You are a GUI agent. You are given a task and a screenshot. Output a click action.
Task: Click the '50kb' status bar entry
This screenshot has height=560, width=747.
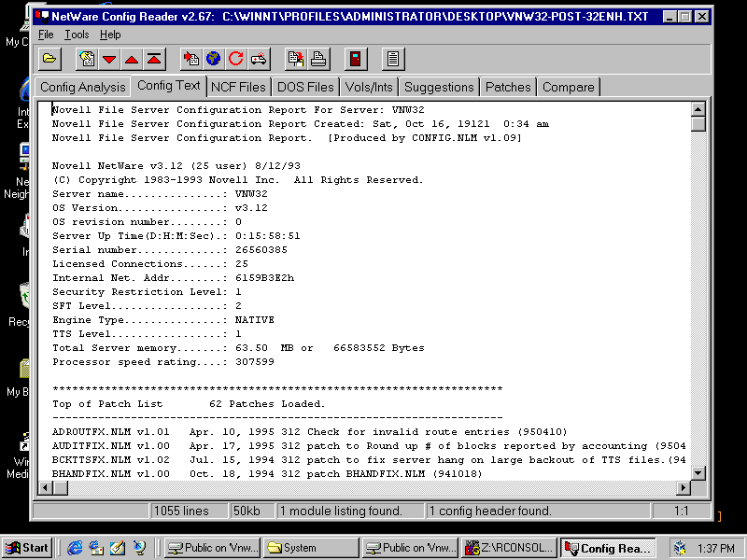pos(252,511)
